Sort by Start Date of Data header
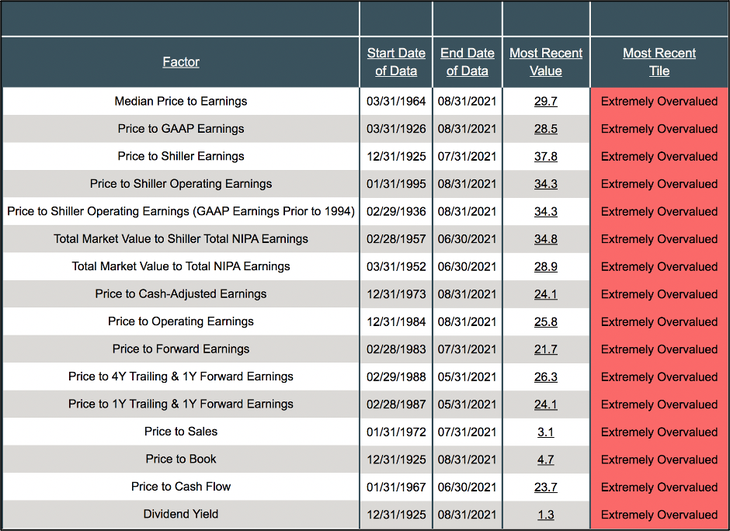The height and width of the screenshot is (531, 730). [395, 62]
